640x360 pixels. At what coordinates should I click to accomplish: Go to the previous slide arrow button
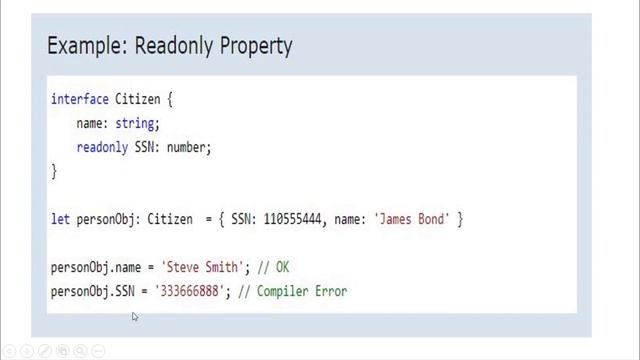[9, 351]
